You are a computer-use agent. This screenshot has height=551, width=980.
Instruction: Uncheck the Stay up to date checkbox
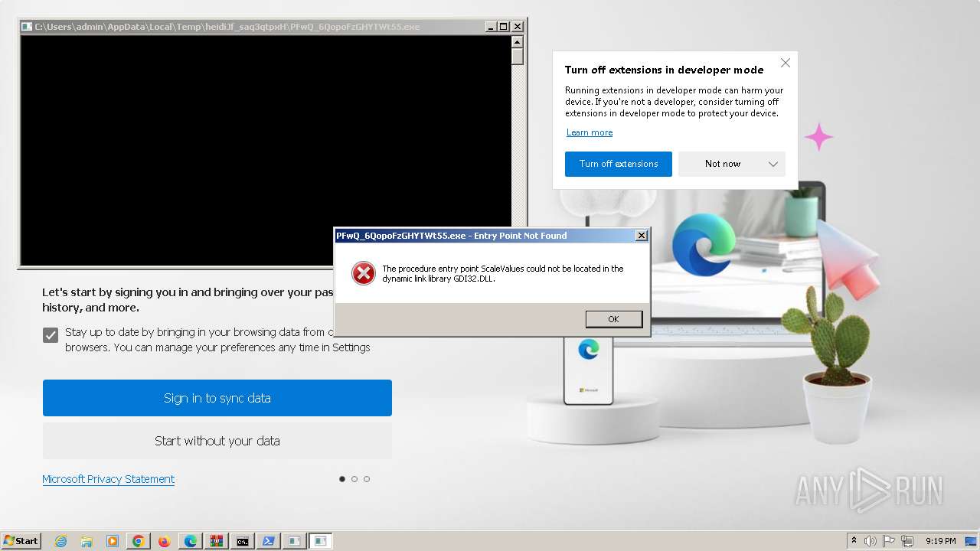51,334
